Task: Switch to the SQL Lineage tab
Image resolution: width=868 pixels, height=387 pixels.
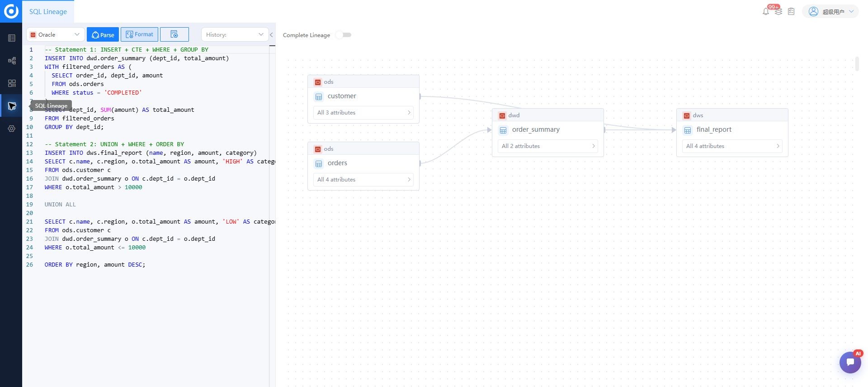Action: tap(48, 12)
